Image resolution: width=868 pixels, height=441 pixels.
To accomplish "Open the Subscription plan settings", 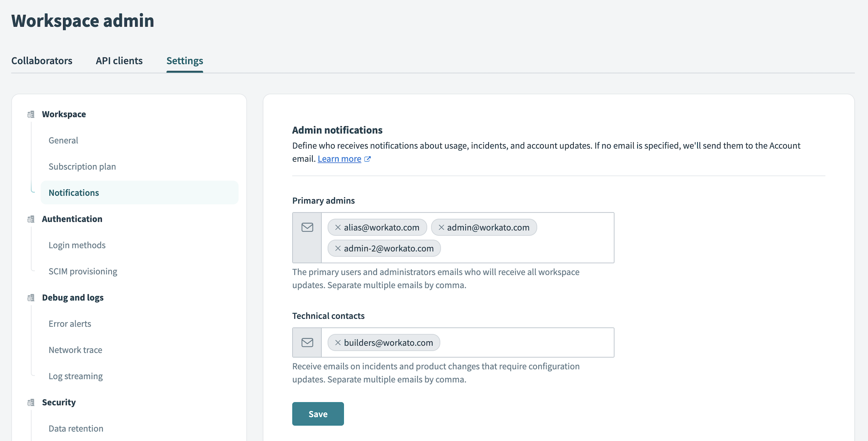I will pos(82,166).
